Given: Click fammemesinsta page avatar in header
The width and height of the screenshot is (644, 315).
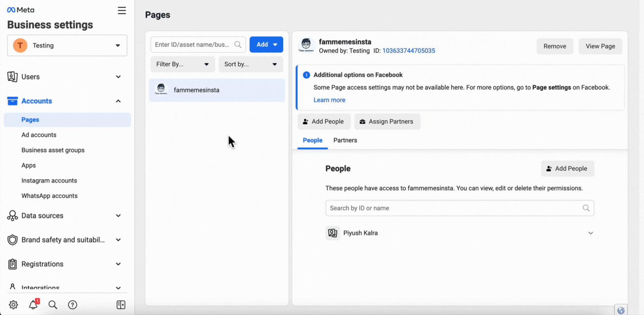Looking at the screenshot, I should click(x=306, y=45).
